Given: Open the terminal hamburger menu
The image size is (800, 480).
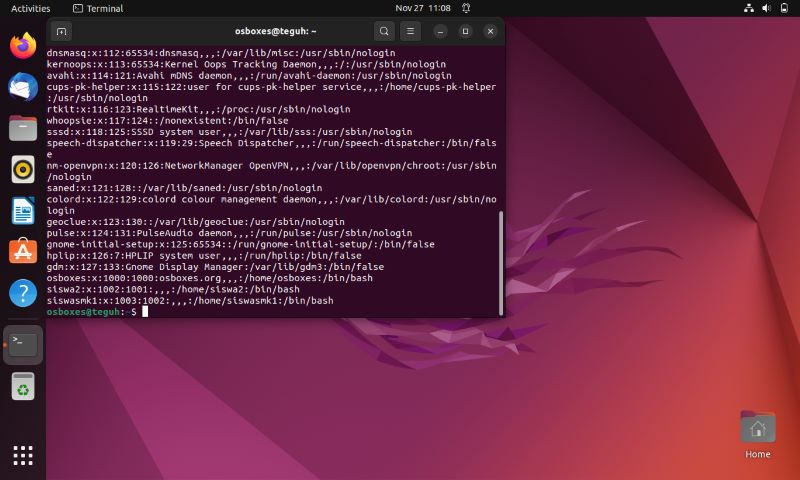Looking at the screenshot, I should pos(410,32).
